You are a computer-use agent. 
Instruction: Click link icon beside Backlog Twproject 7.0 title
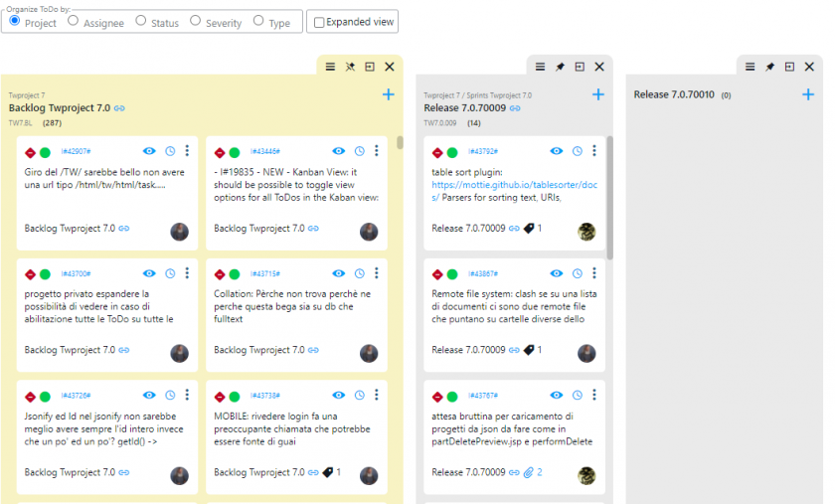point(119,107)
